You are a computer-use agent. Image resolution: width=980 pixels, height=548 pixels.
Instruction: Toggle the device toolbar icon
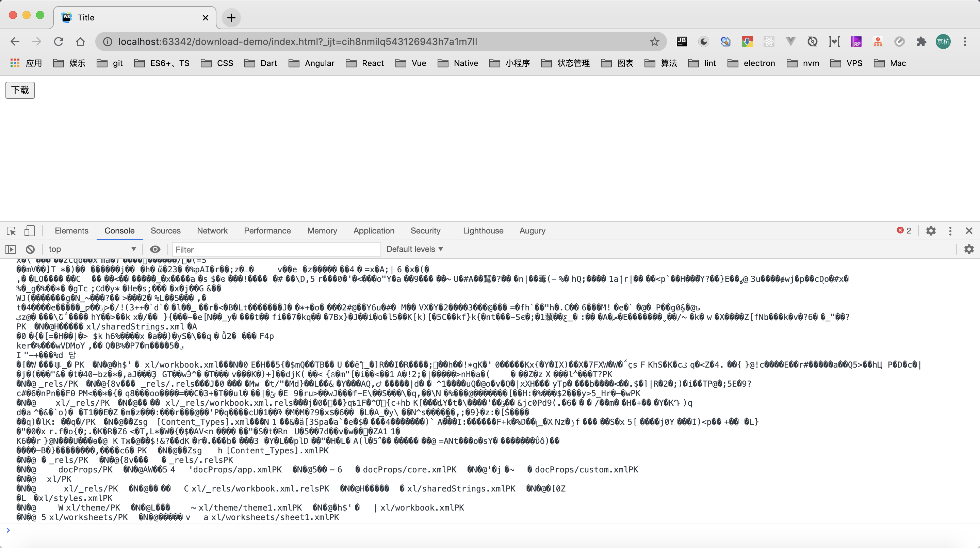[x=29, y=231]
